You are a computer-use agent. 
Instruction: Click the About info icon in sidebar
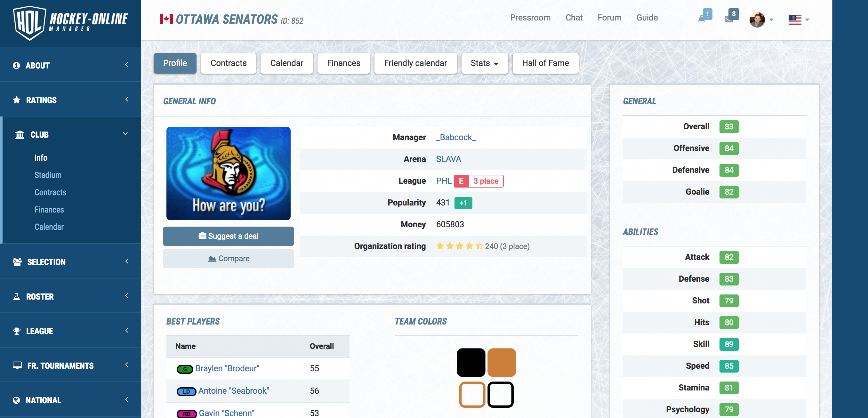coord(16,65)
